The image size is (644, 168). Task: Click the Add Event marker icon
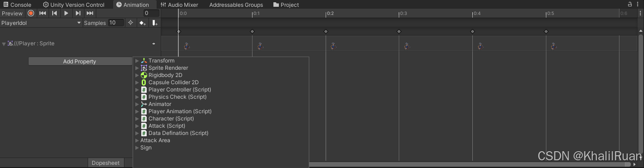[155, 23]
